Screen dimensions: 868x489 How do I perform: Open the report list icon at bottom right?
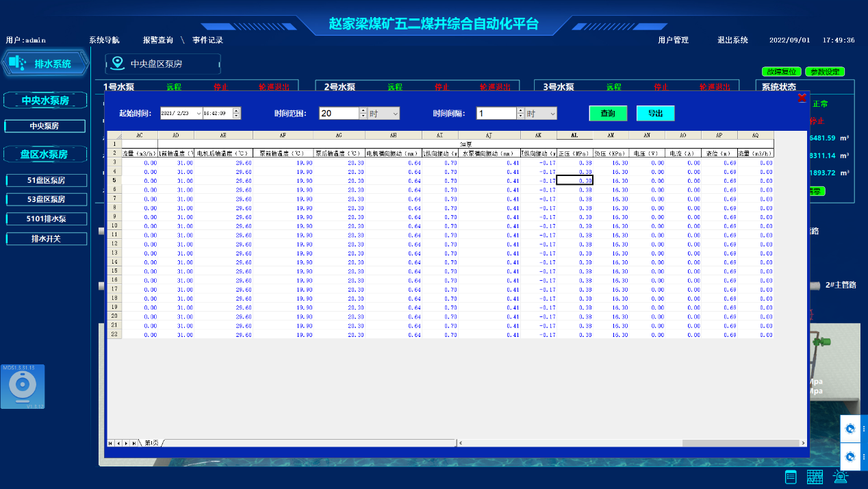[791, 477]
